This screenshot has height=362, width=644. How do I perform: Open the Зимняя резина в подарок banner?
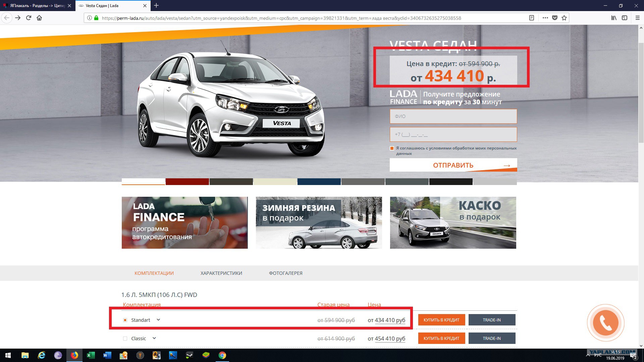click(x=319, y=223)
